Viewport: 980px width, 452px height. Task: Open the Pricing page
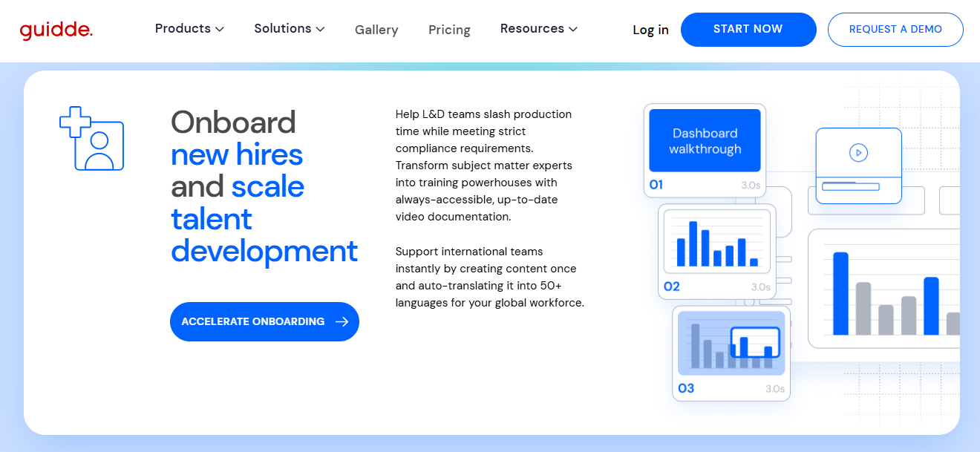click(x=449, y=30)
